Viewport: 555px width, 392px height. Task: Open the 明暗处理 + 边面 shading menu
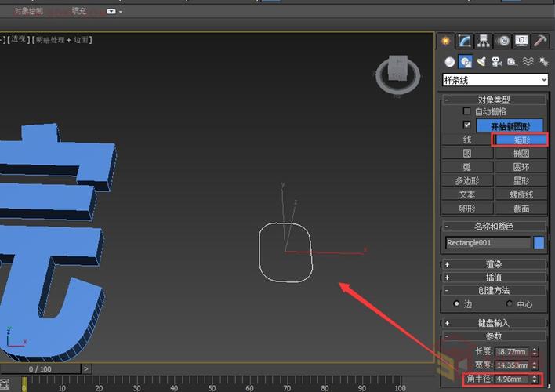(62, 40)
